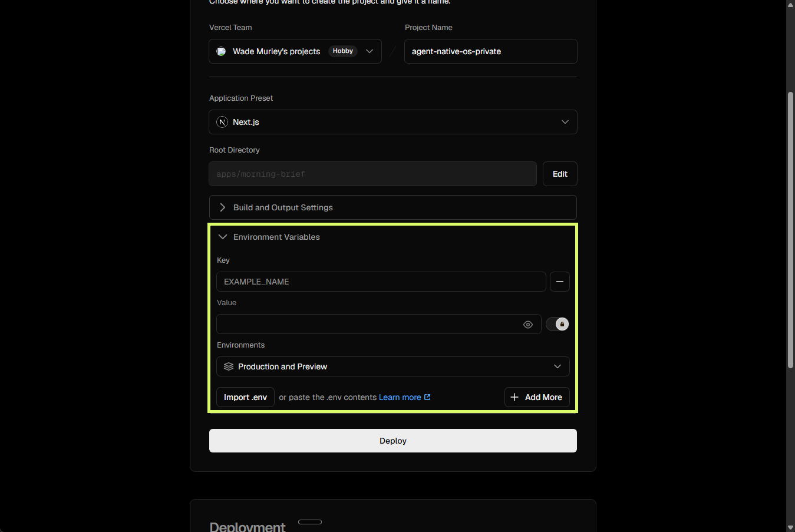
Task: Open the Production and Preview environments dropdown
Action: tap(393, 366)
